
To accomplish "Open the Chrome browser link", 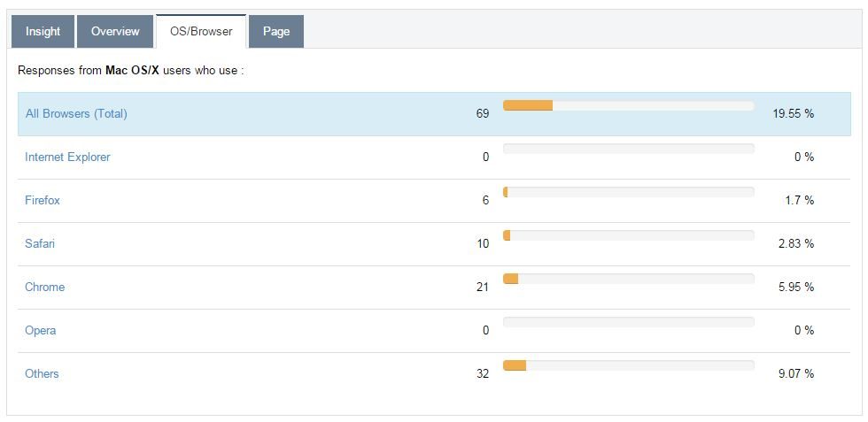I will (x=44, y=287).
